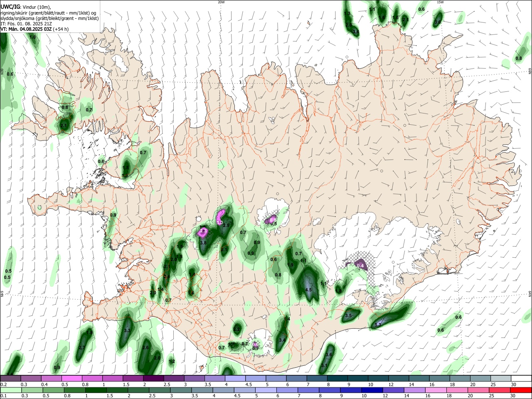
Task: Click the '2.6' precipitation value on the map
Action: click(145, 347)
